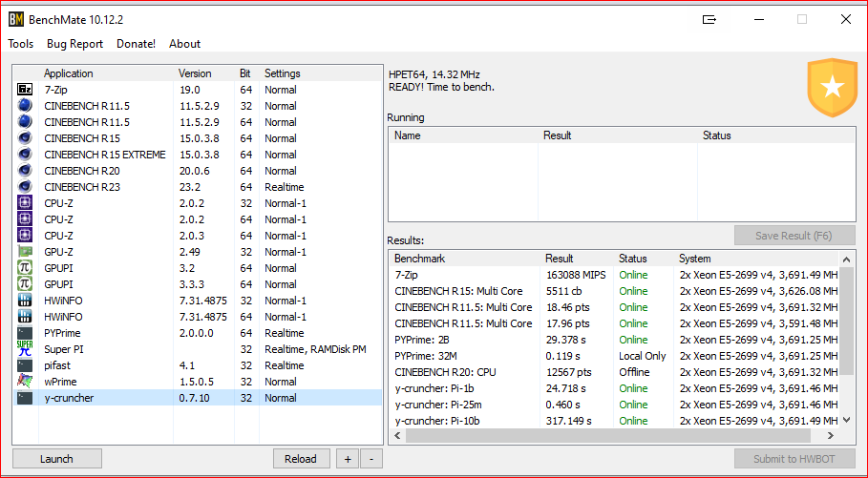868x478 pixels.
Task: Remove an application with the minus button
Action: [x=370, y=459]
